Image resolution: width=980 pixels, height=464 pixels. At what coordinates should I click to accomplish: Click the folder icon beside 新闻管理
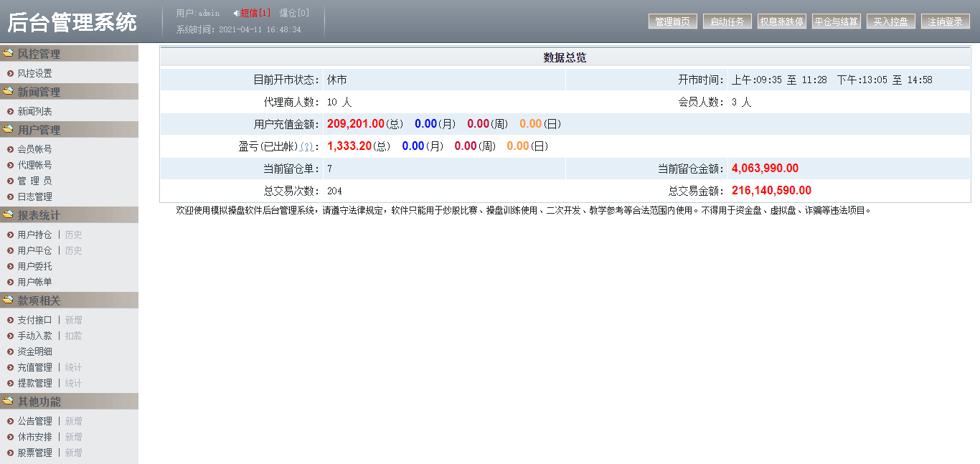click(8, 91)
